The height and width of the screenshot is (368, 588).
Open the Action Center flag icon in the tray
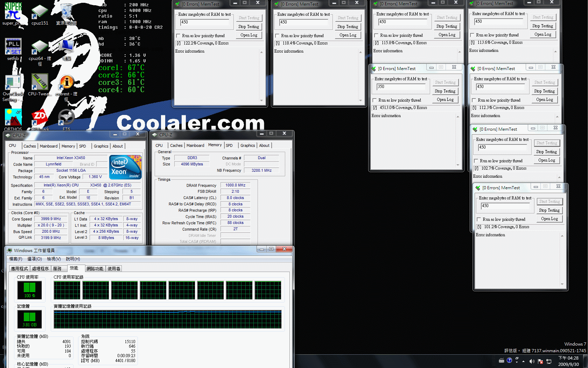click(540, 361)
